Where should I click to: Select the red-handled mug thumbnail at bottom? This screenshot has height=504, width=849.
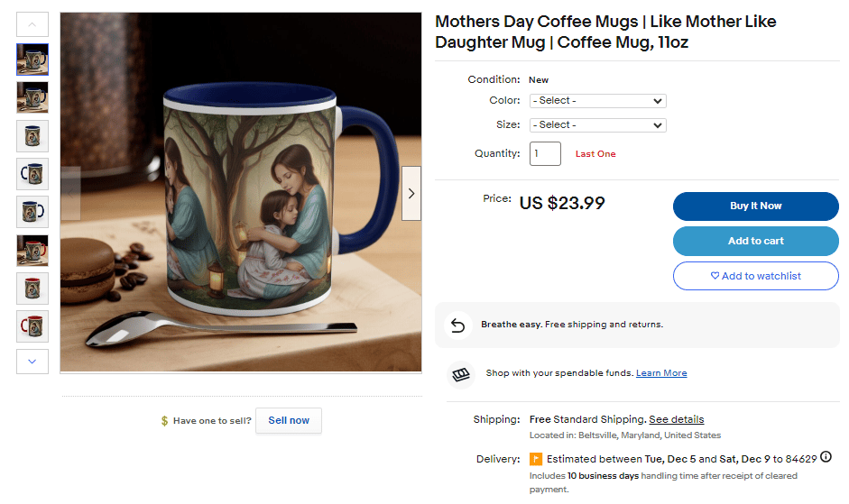pos(32,326)
